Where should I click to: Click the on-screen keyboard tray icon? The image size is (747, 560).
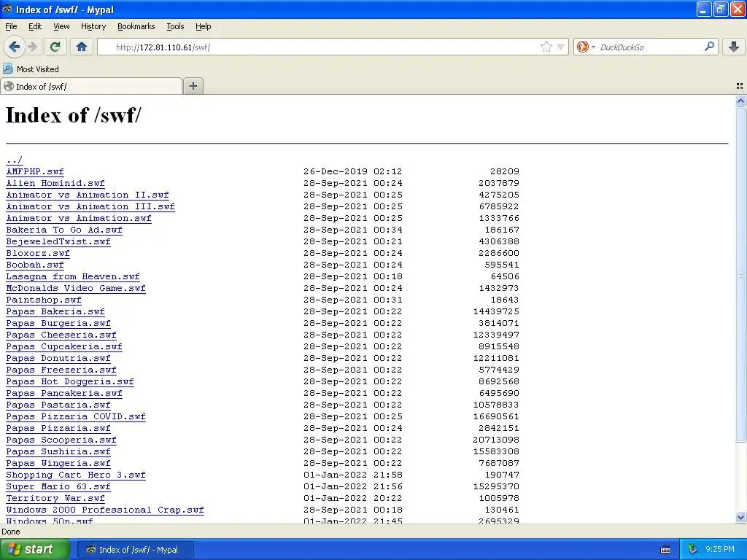(x=665, y=550)
